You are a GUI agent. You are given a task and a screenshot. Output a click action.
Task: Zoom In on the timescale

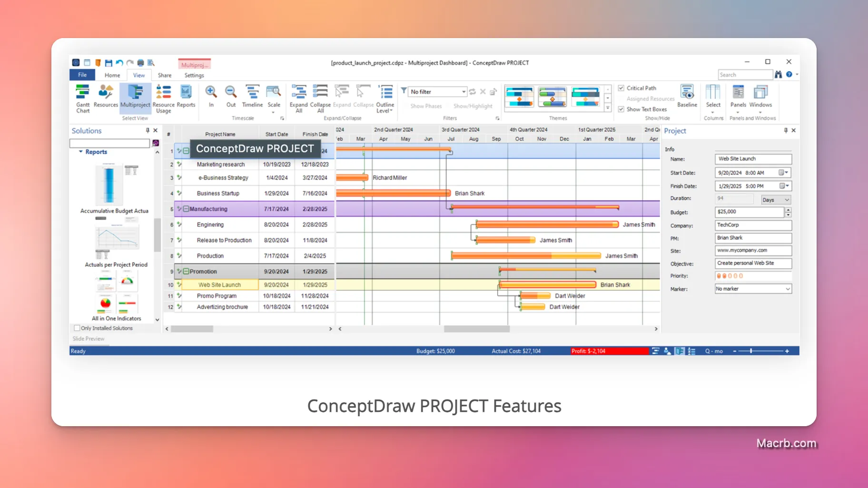coord(211,97)
